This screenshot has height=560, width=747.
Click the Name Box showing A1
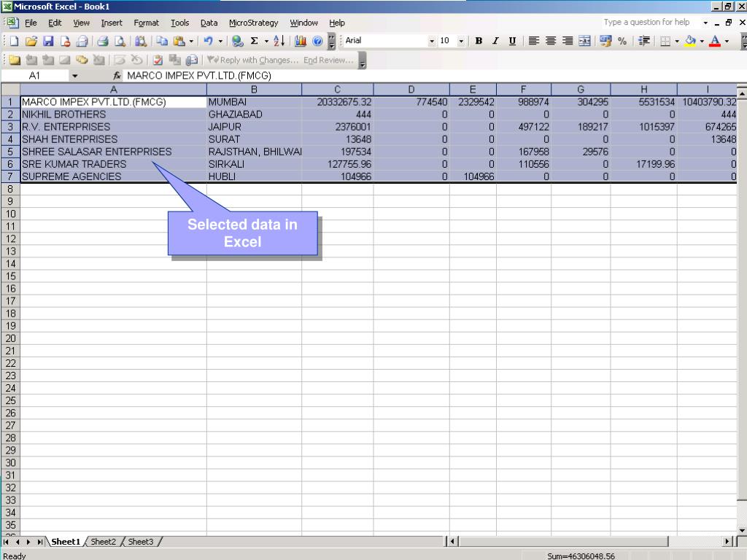(36, 76)
